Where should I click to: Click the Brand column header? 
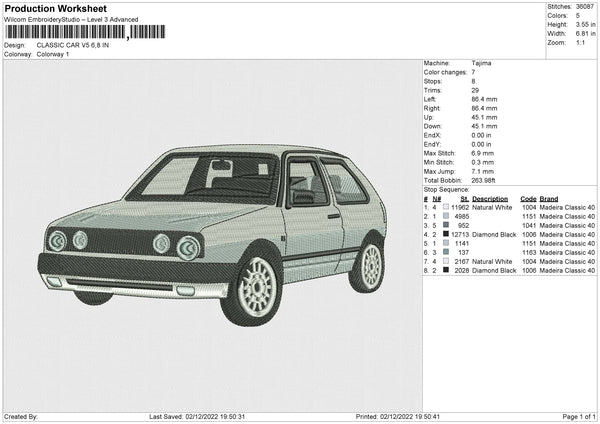[x=549, y=198]
